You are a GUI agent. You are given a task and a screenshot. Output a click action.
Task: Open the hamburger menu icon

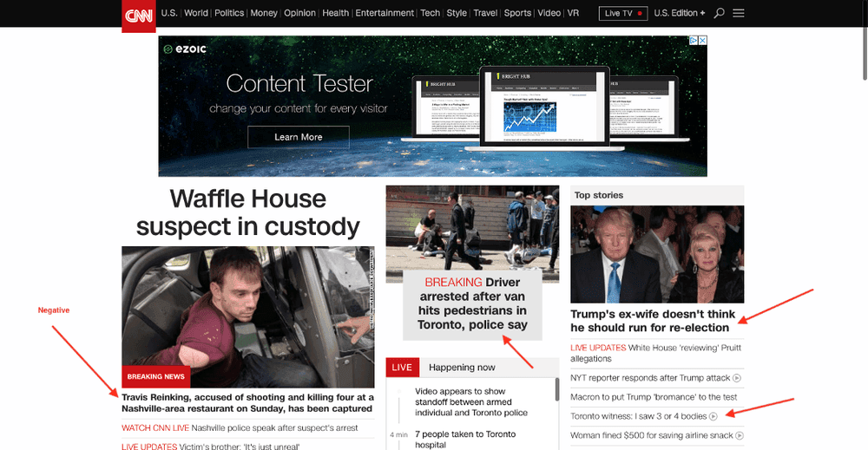tap(739, 13)
